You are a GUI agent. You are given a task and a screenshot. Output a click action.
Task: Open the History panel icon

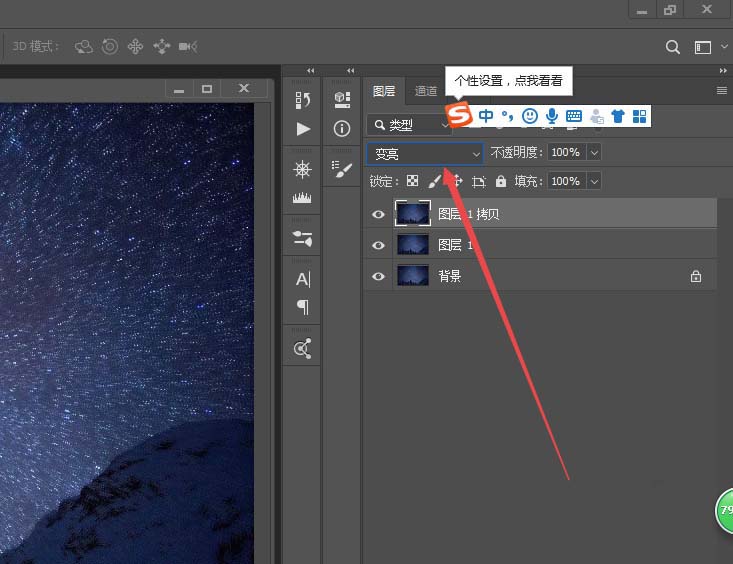[x=303, y=99]
